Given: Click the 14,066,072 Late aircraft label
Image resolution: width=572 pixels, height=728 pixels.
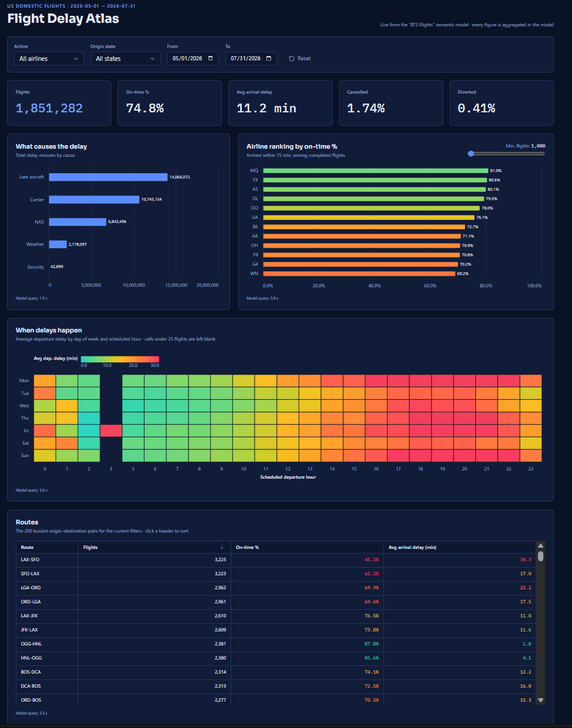Looking at the screenshot, I should (x=180, y=177).
